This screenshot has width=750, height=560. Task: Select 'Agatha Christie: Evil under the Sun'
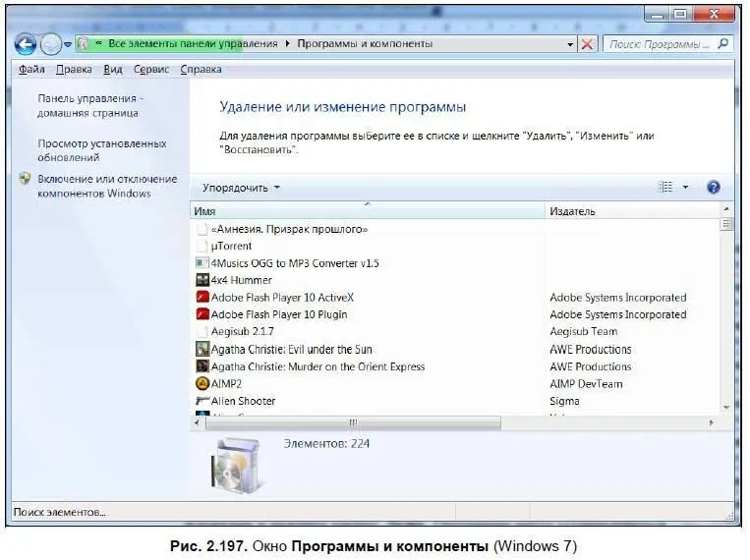(x=291, y=350)
